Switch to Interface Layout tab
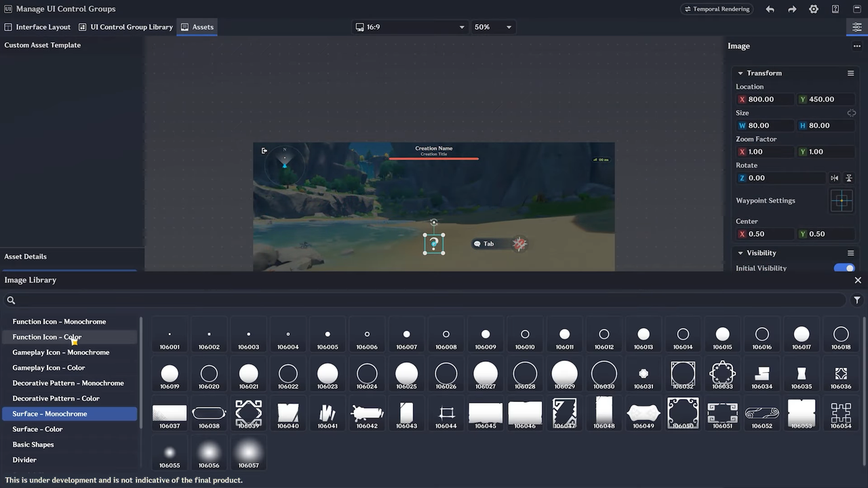The image size is (868, 488). click(37, 27)
